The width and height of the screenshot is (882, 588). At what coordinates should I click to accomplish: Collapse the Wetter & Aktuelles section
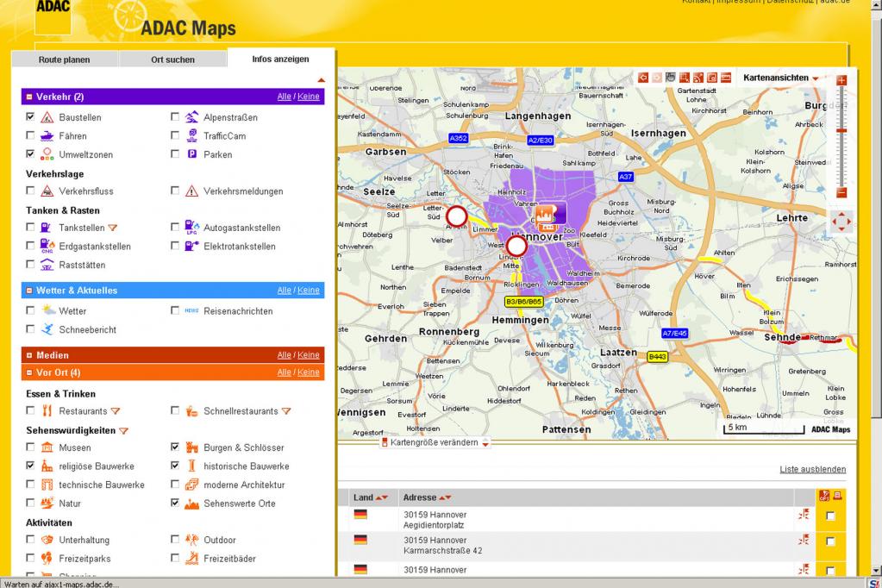pyautogui.click(x=29, y=291)
